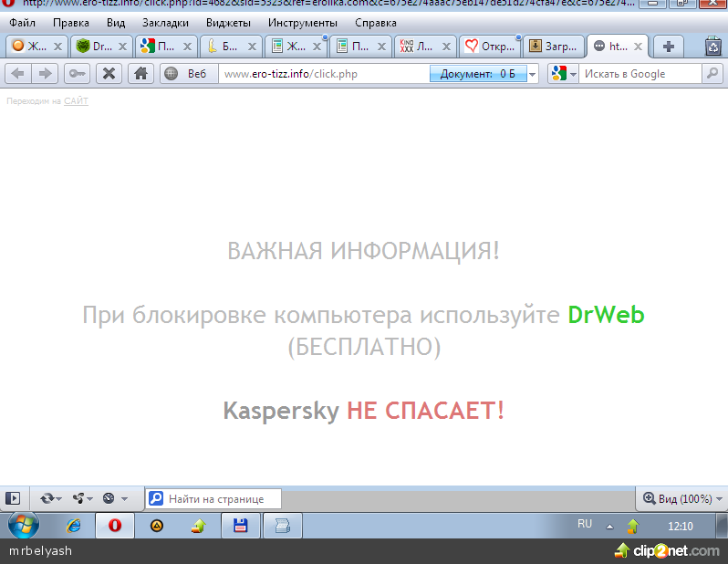Launch Internet Explorer from the taskbar
728x564 pixels.
[x=74, y=526]
